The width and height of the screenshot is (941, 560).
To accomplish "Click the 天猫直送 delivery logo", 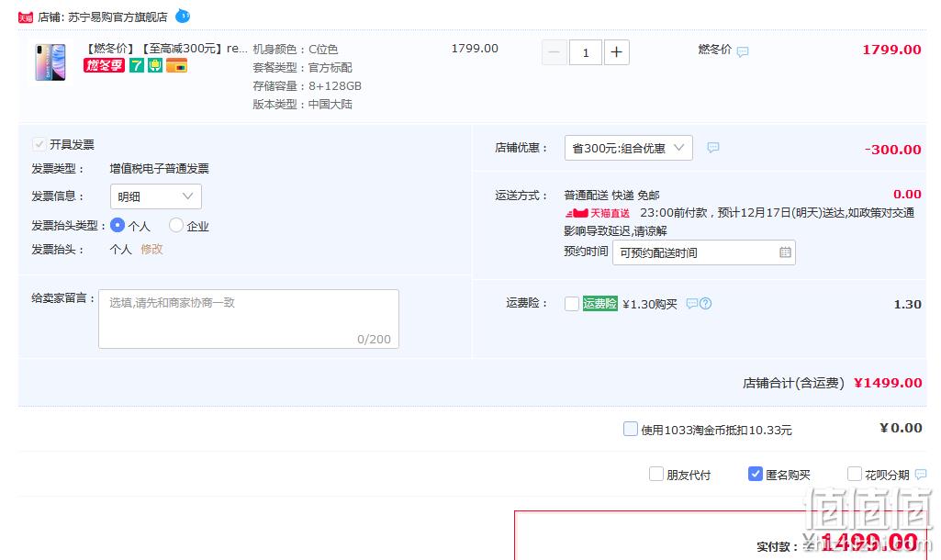I will [x=597, y=213].
